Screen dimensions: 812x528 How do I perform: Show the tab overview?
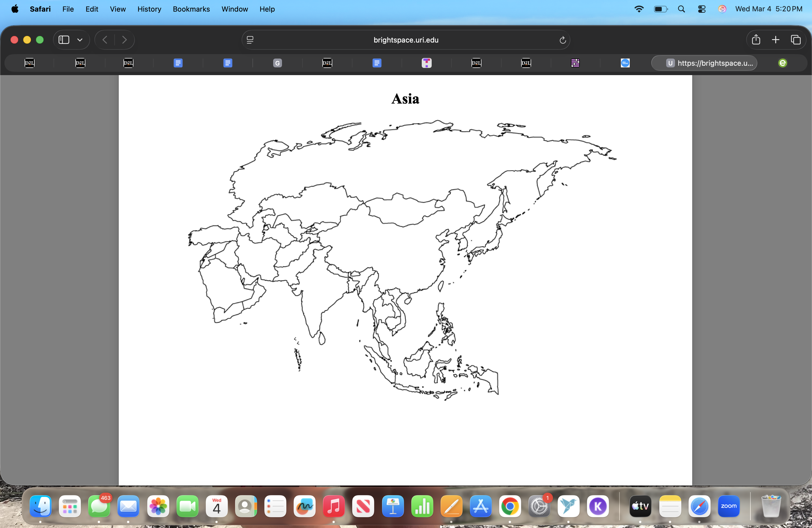point(796,39)
